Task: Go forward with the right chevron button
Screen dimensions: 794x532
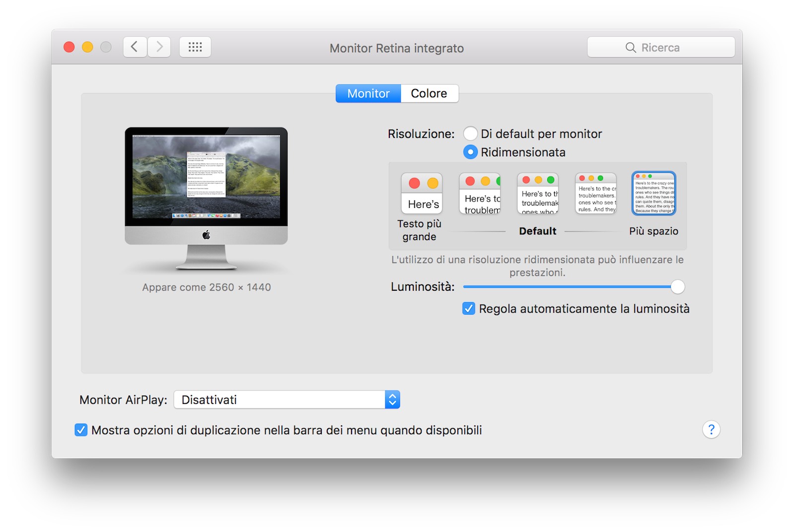Action: click(x=159, y=47)
